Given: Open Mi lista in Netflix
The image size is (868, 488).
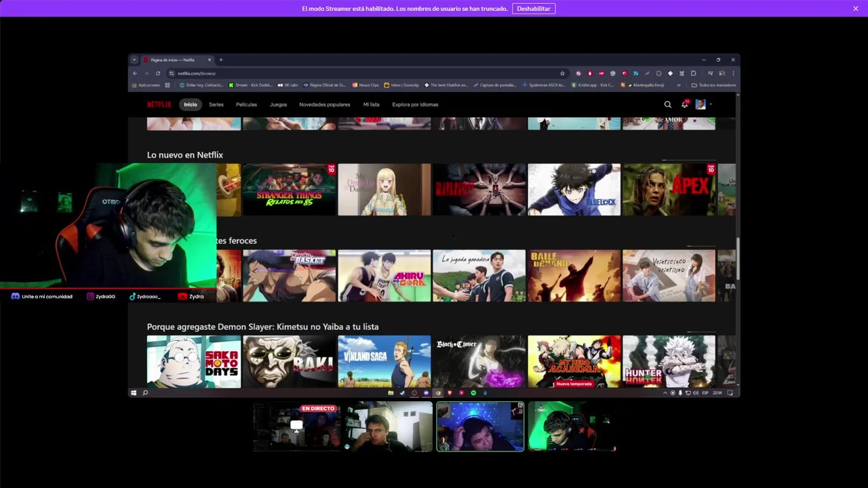Looking at the screenshot, I should click(x=371, y=104).
